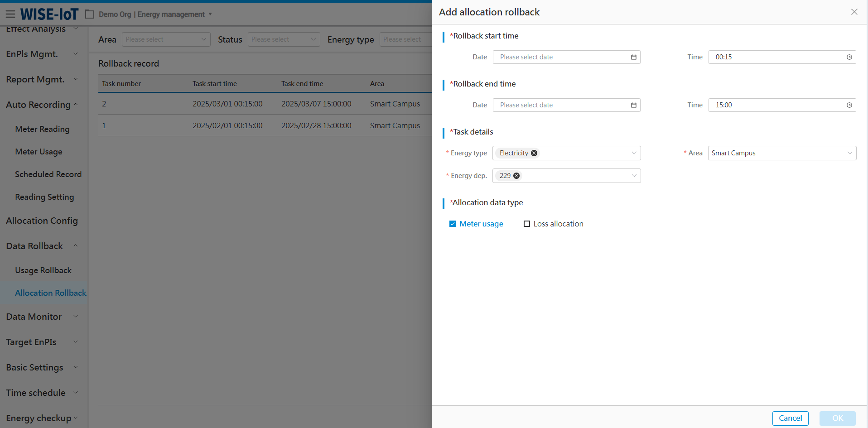Image resolution: width=868 pixels, height=428 pixels.
Task: Open the Energy type dropdown in Task details
Action: [x=634, y=153]
